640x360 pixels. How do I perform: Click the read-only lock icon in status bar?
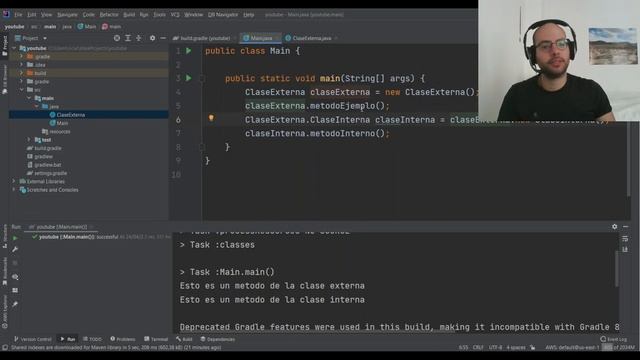[x=532, y=347]
